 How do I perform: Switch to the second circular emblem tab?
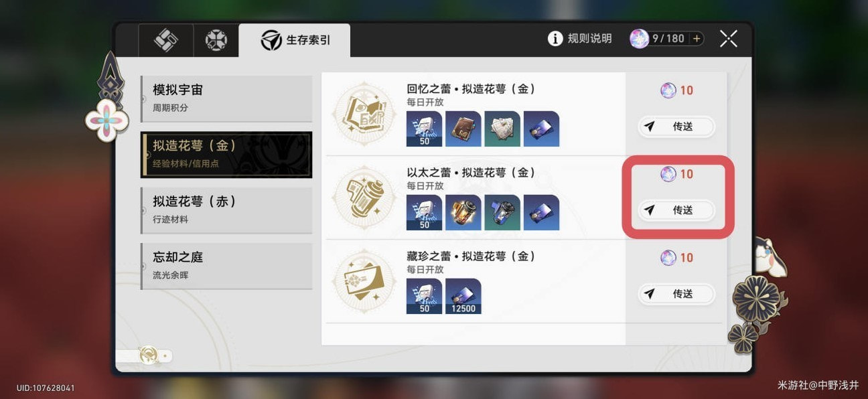point(216,41)
